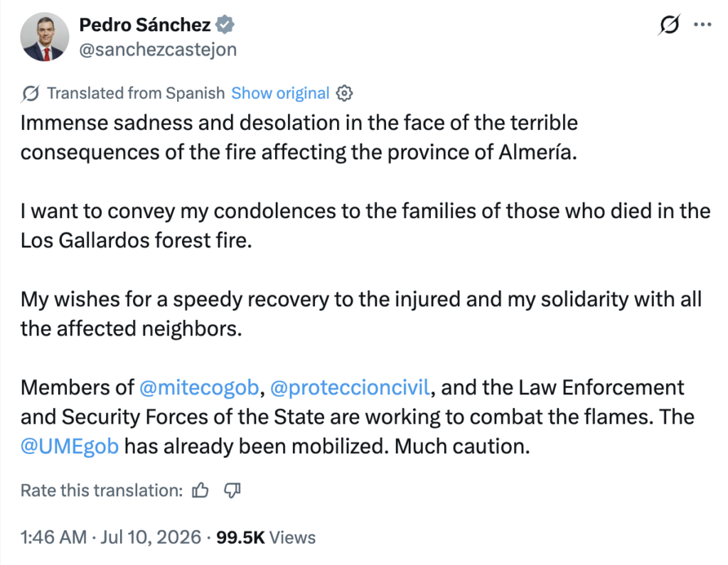This screenshot has width=728, height=565.
Task: Click the Translated from Spanish label
Action: (136, 93)
